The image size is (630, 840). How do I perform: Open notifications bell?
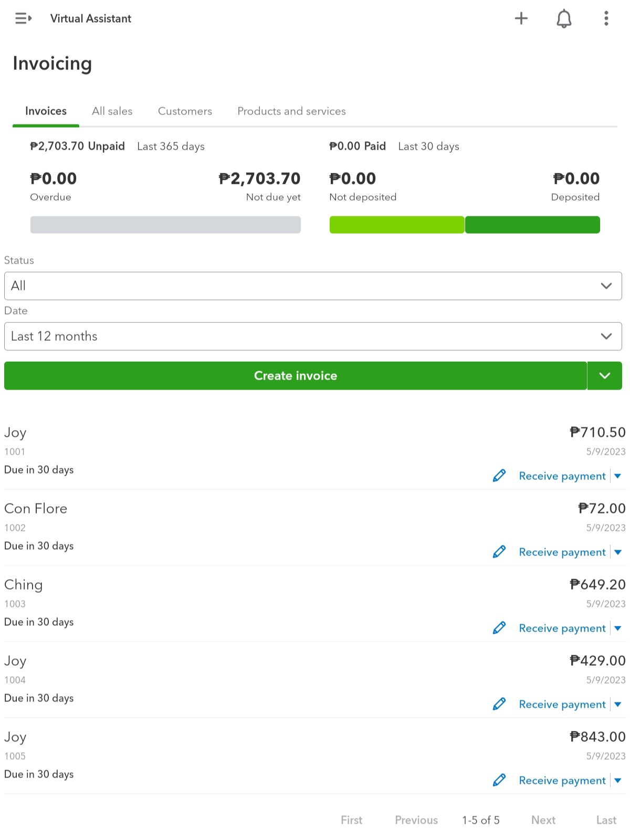coord(564,19)
